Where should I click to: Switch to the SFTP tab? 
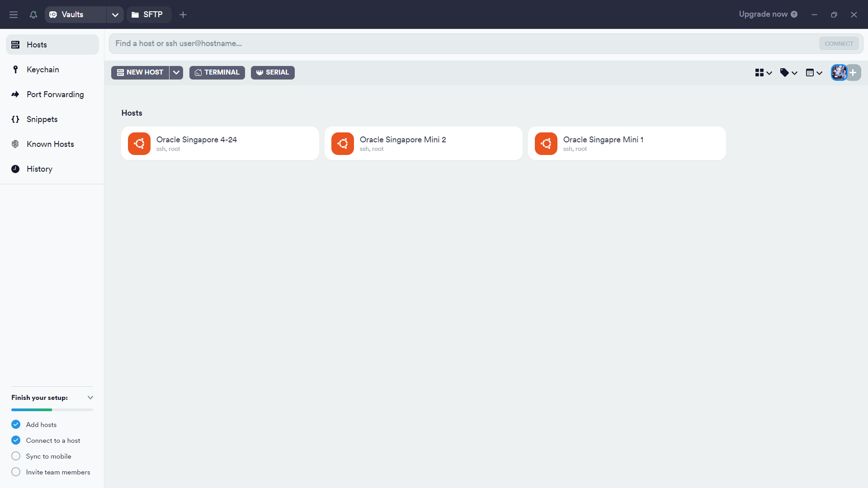pyautogui.click(x=148, y=14)
